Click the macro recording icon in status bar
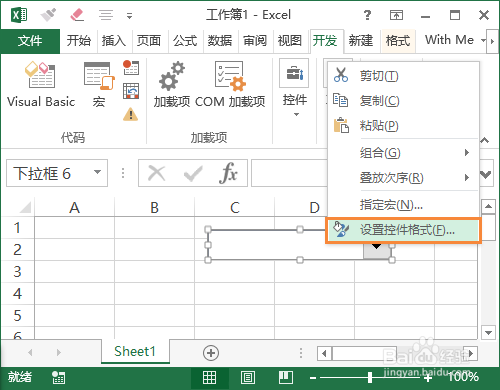 [59, 377]
